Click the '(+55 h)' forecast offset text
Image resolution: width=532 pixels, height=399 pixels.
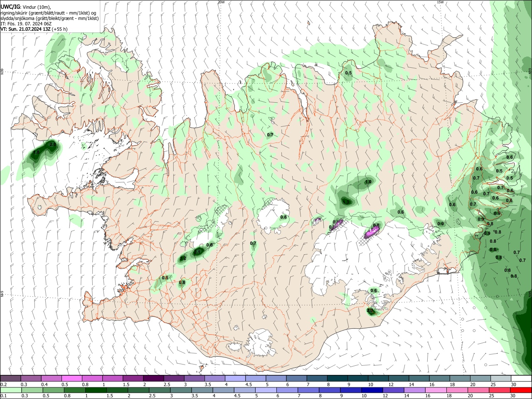[x=60, y=29]
